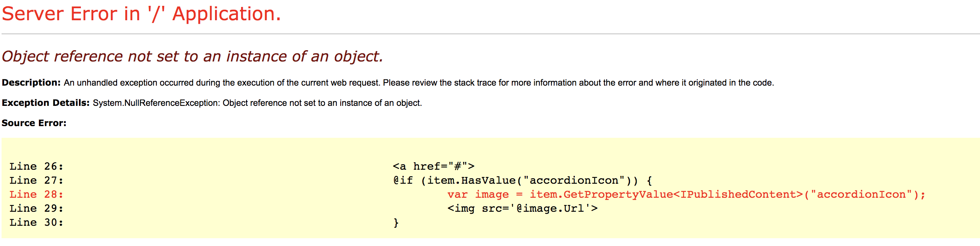Click the italic 'Object reference not set' message
Image resolution: width=980 pixels, height=246 pixels.
192,56
